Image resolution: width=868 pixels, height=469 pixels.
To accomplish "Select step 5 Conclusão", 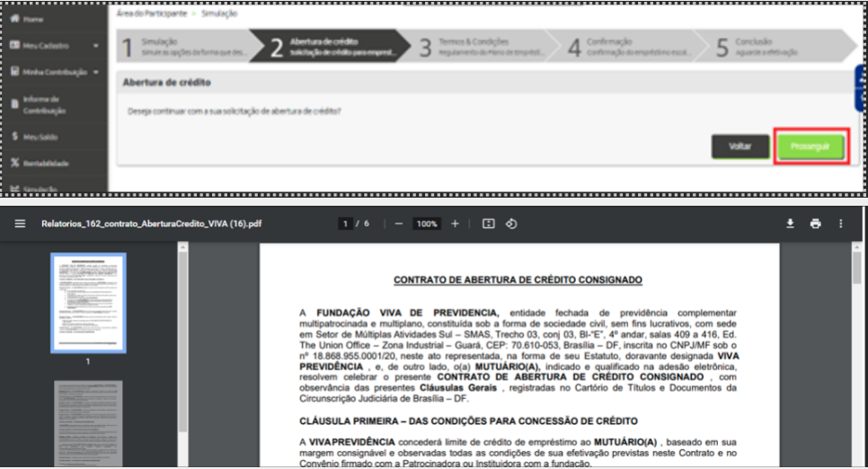I will point(778,47).
